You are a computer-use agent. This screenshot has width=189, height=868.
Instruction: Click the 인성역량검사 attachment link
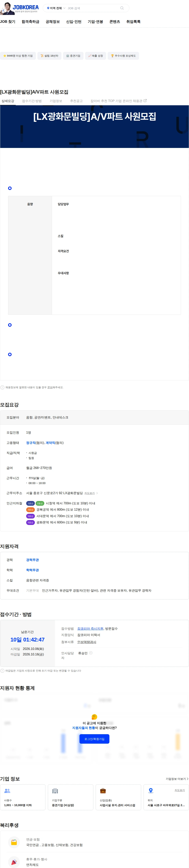click(87, 642)
